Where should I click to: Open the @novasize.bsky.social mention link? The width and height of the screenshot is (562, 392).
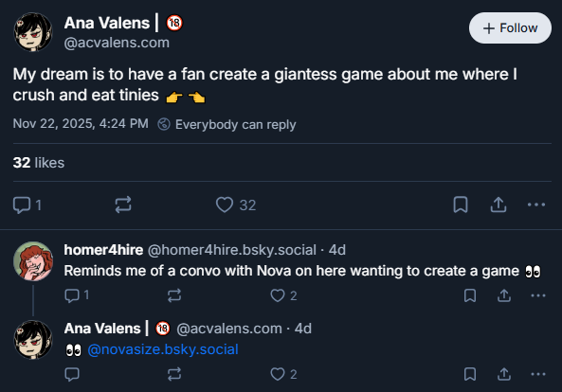point(163,349)
